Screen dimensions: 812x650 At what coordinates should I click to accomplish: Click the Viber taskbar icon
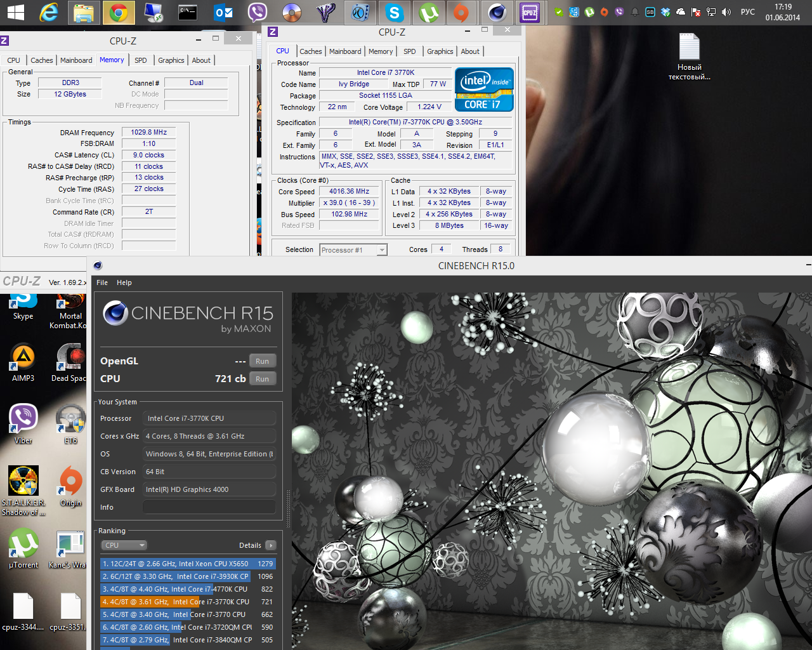(257, 12)
